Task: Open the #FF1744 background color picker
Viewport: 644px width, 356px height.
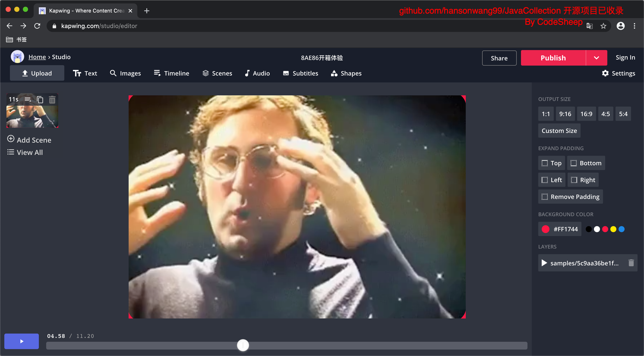Action: tap(560, 229)
